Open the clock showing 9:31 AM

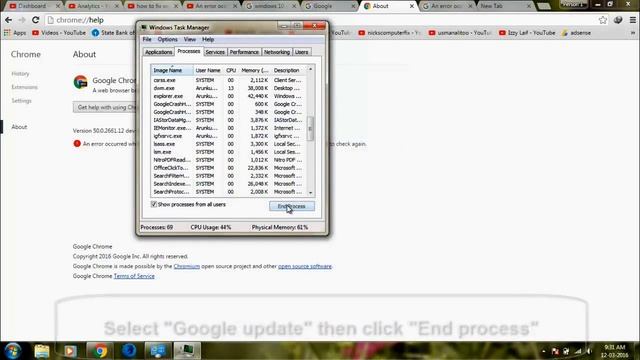pos(614,351)
